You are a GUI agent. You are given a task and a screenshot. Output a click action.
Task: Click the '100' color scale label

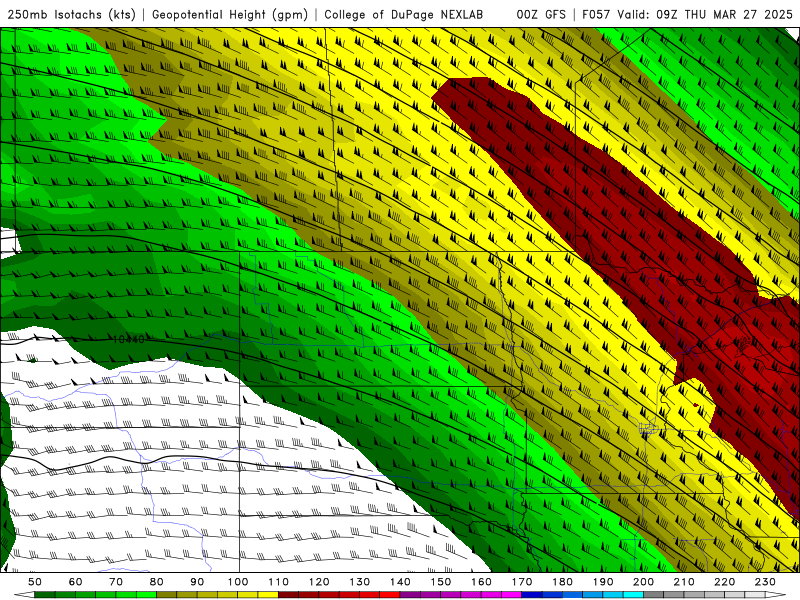(238, 582)
